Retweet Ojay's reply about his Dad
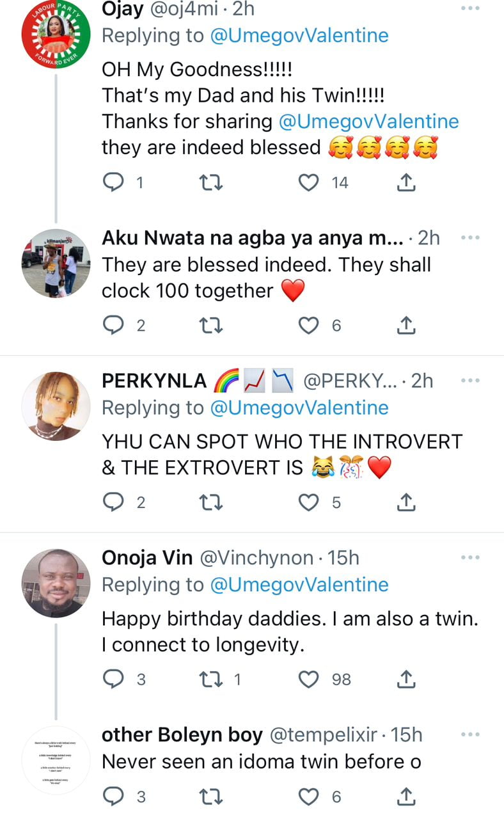504x819 pixels. [210, 183]
